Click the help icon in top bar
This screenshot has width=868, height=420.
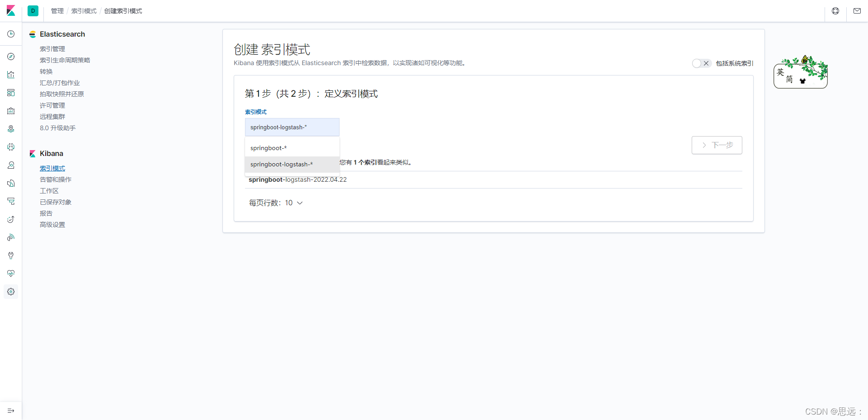point(835,11)
